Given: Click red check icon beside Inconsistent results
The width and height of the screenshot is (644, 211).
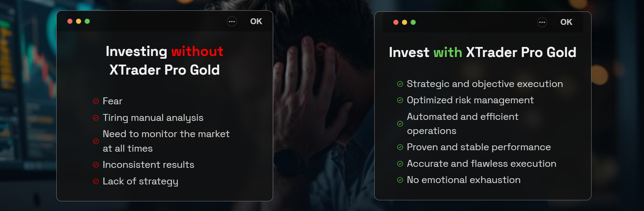Looking at the screenshot, I should click(x=96, y=165).
